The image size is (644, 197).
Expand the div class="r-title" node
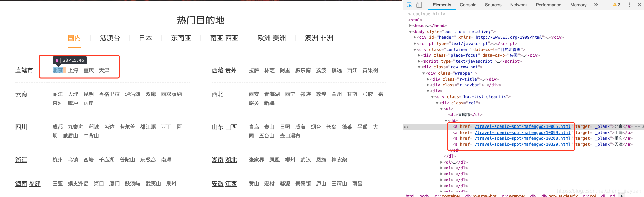click(x=428, y=79)
